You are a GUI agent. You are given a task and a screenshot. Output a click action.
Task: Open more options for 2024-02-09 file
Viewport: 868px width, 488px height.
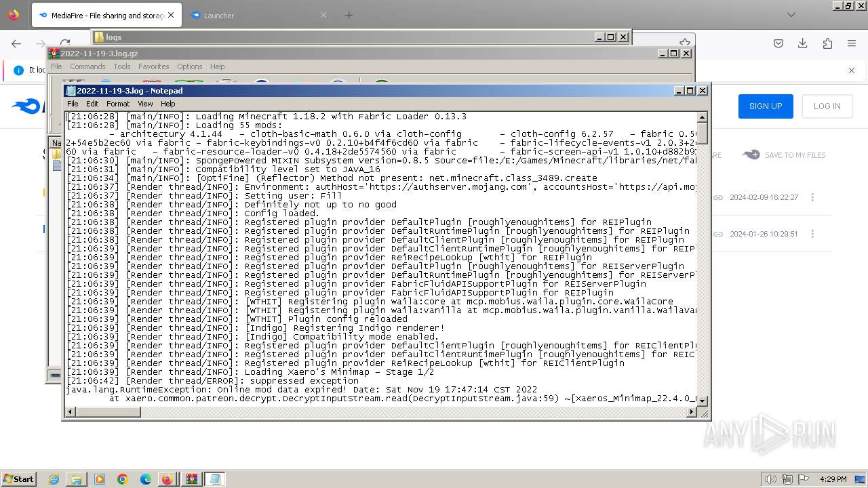point(812,197)
